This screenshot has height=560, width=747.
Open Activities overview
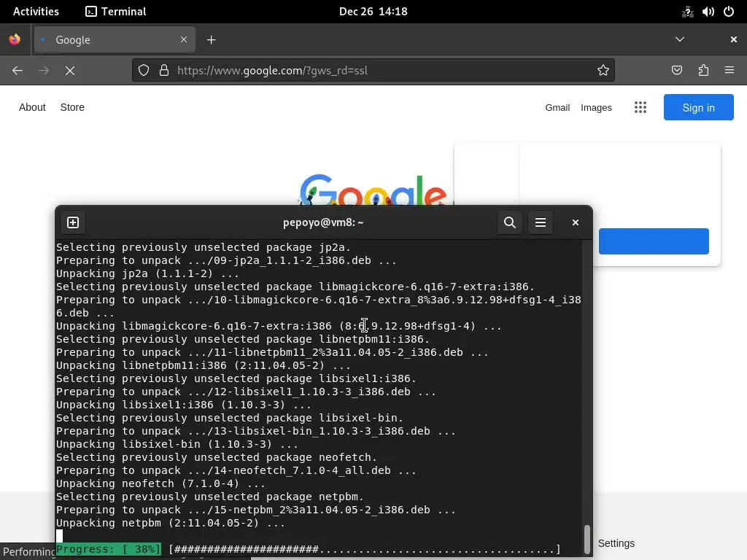(36, 12)
